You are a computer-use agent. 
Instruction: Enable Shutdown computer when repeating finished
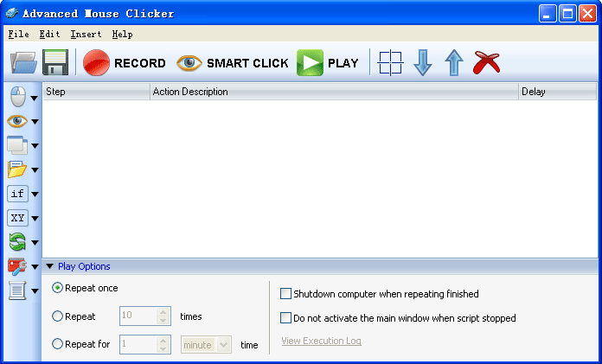286,294
